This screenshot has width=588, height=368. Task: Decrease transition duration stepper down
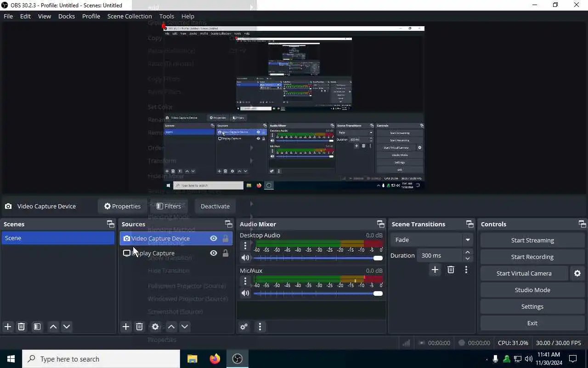468,259
